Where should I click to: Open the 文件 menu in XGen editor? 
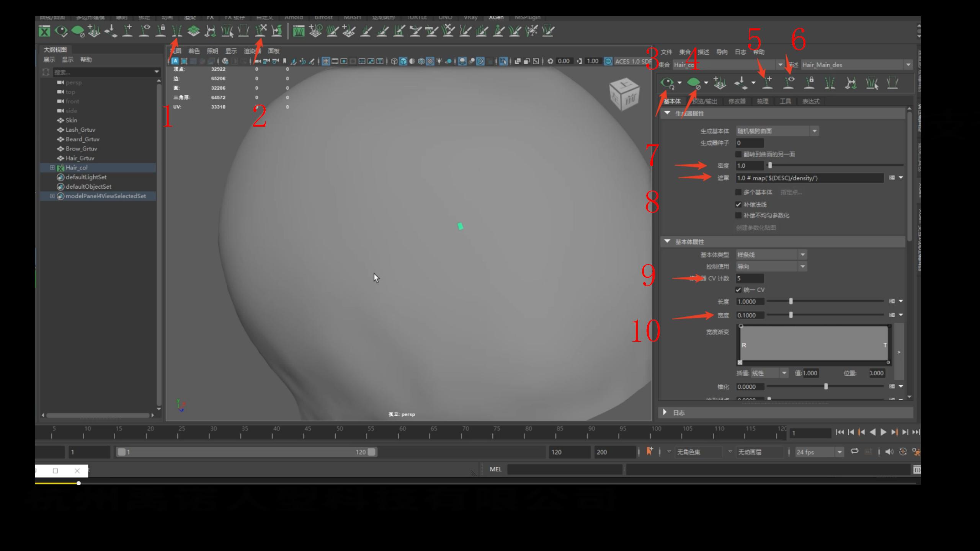pos(666,52)
